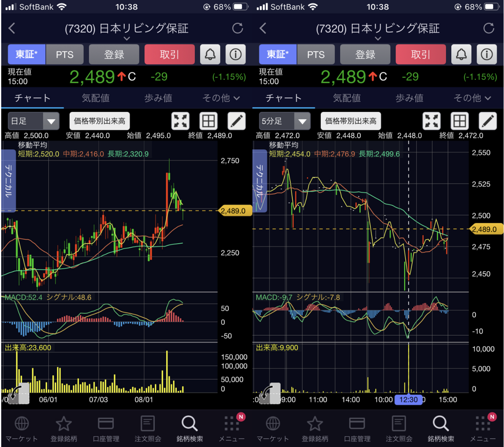Open bell alert icon in left screen
This screenshot has height=447, width=504.
click(210, 54)
